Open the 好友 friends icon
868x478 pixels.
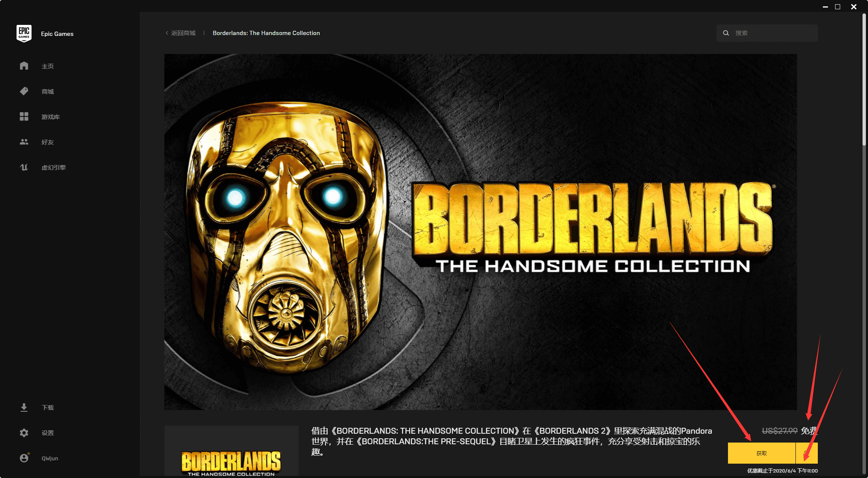(x=24, y=142)
